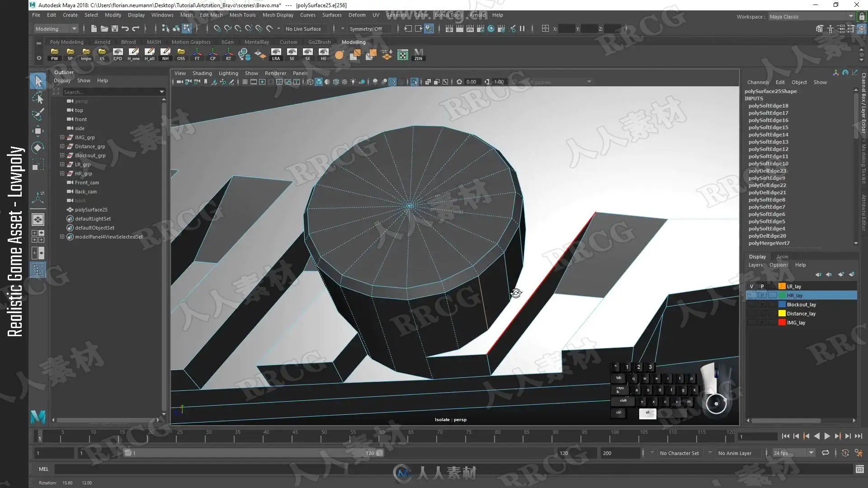Toggle playback P box of LR_lay
This screenshot has width=868, height=488.
pyautogui.click(x=762, y=286)
